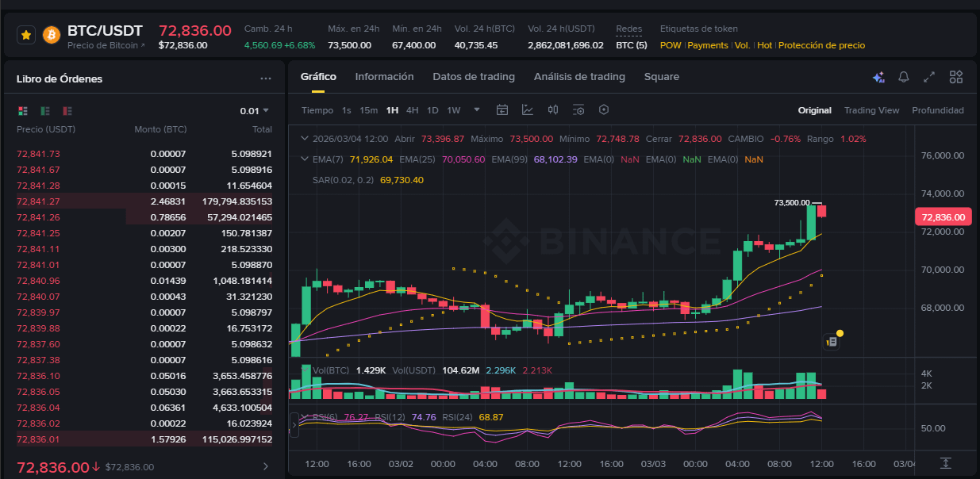
Task: Click the Redes label
Action: click(x=629, y=29)
